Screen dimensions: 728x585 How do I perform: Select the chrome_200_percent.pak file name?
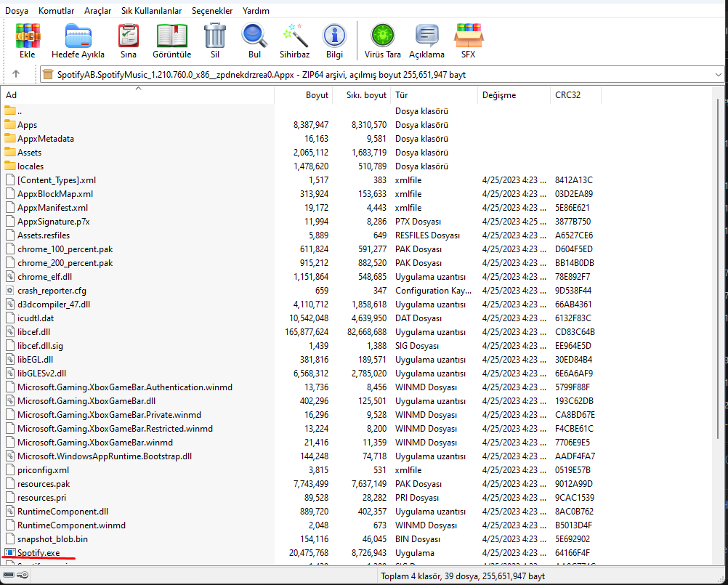(x=65, y=263)
